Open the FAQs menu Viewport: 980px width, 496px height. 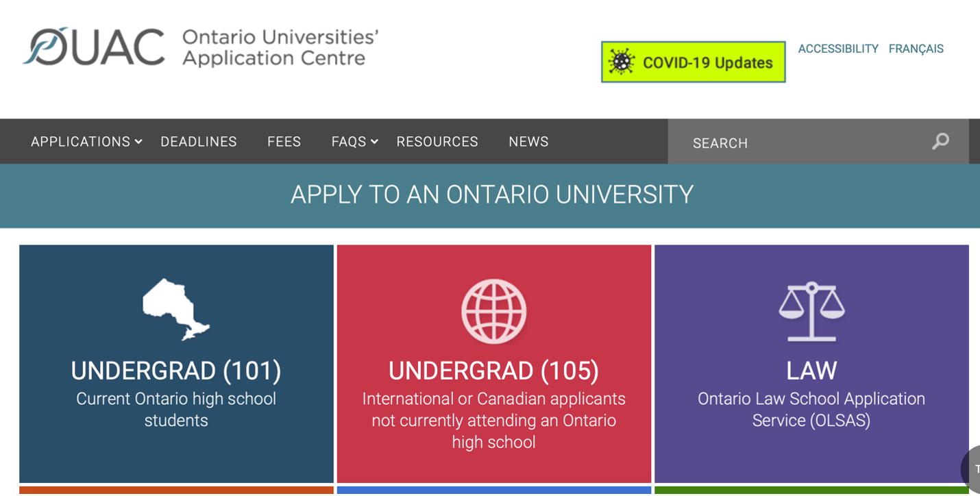click(349, 142)
